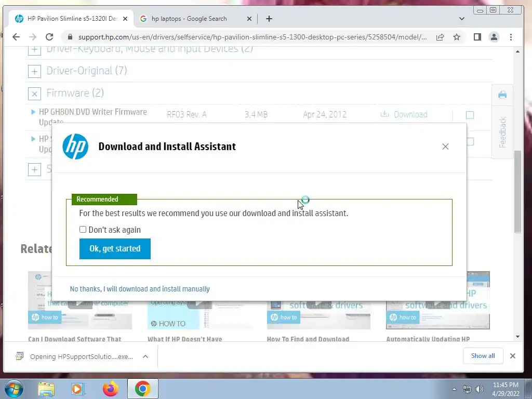Choose No thanks, download and install manually
Screen dimensions: 532x399
(x=140, y=289)
